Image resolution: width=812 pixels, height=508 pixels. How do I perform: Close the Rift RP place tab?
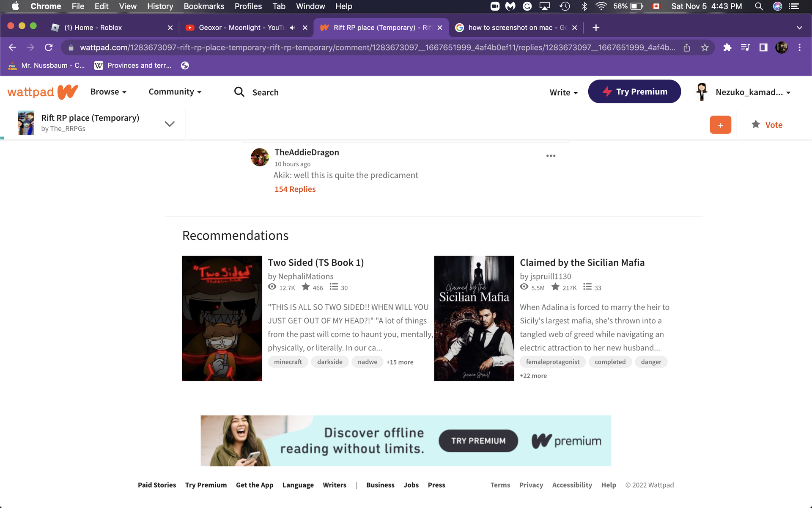pos(440,28)
